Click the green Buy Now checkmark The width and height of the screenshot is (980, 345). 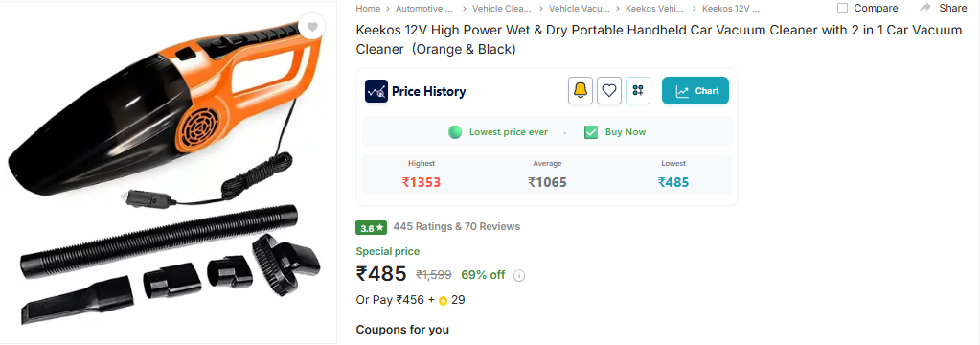pos(591,132)
